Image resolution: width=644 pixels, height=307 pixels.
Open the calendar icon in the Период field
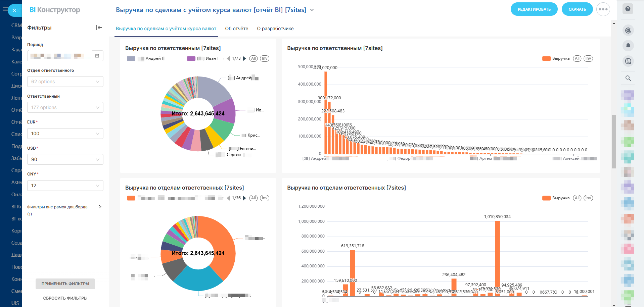pos(97,56)
